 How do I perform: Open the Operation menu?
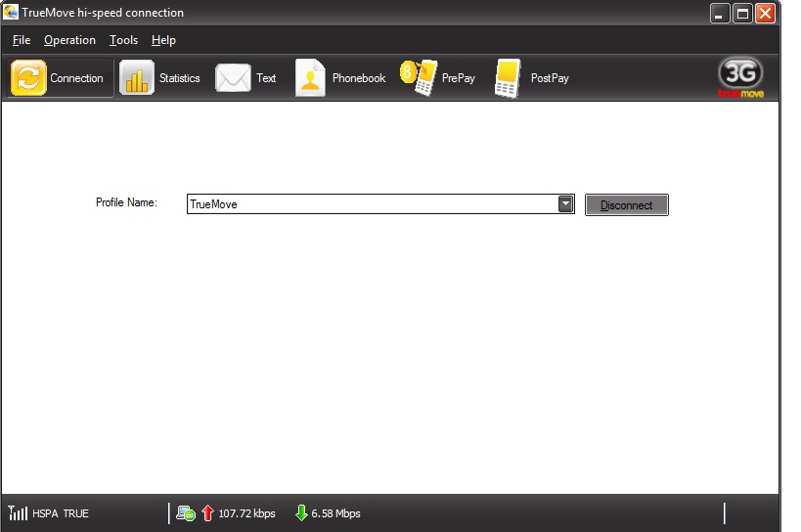tap(69, 40)
